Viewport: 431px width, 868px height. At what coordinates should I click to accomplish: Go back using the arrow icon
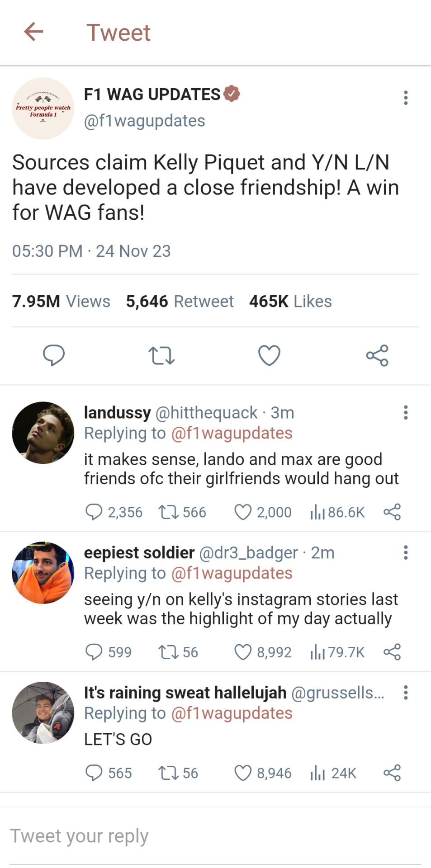(33, 32)
